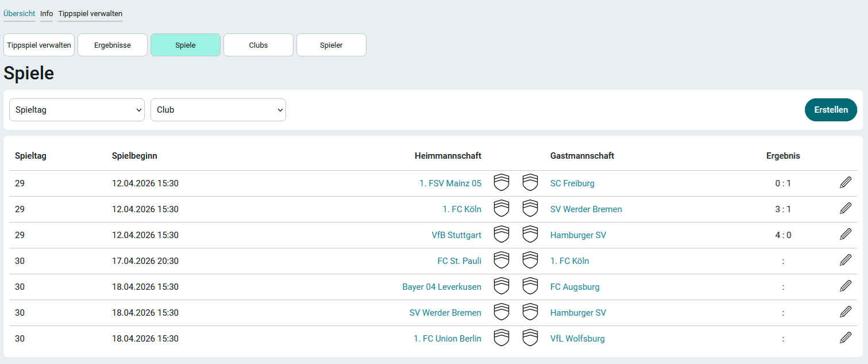Viewport: 868px width, 364px height.
Task: Edit the Mainz 05 vs SC Freiburg match
Action: 846,183
